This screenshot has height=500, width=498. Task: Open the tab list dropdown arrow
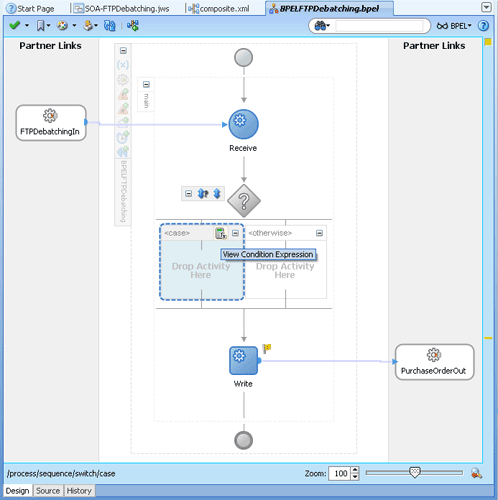point(487,7)
